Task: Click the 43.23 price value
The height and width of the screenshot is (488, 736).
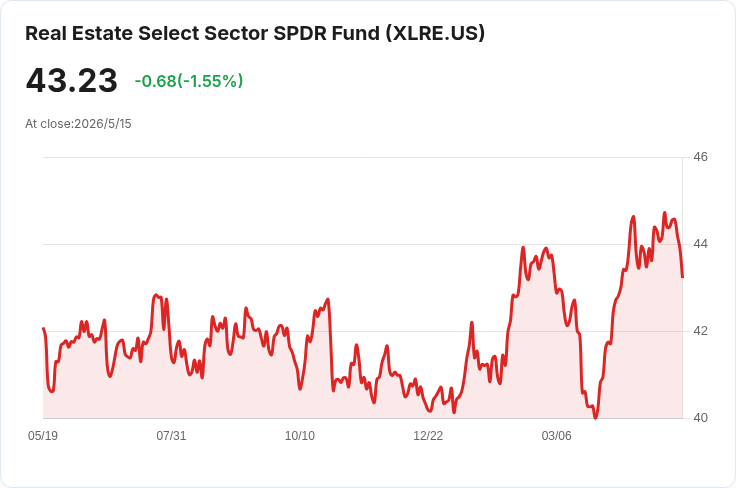Action: (x=71, y=80)
